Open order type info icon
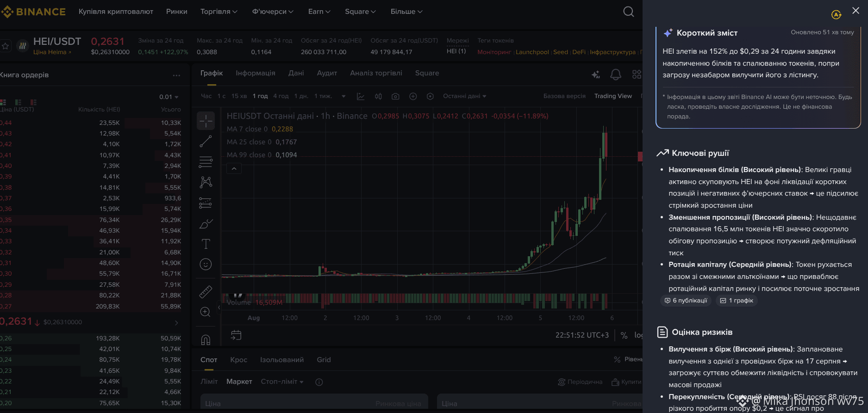 [319, 382]
